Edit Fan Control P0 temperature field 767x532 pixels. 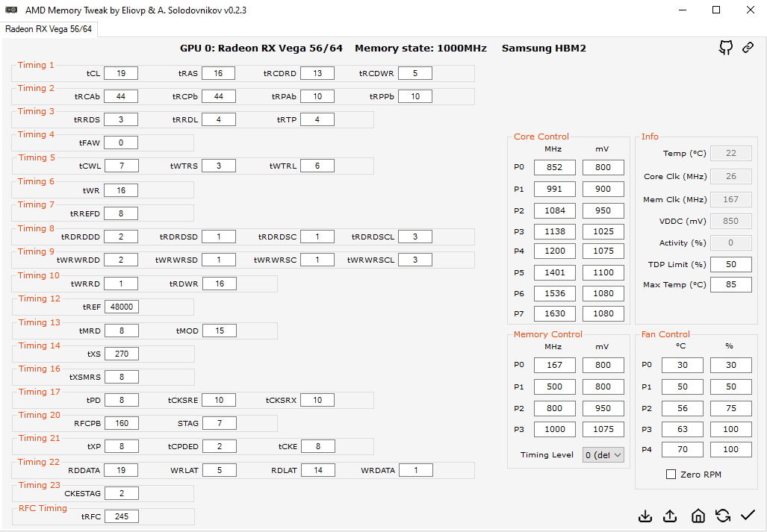tap(683, 365)
